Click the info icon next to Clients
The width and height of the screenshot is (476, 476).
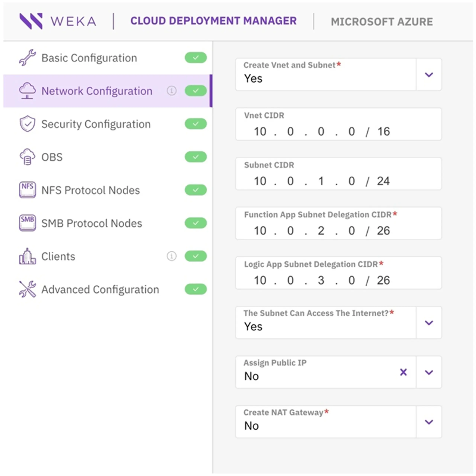tap(171, 256)
